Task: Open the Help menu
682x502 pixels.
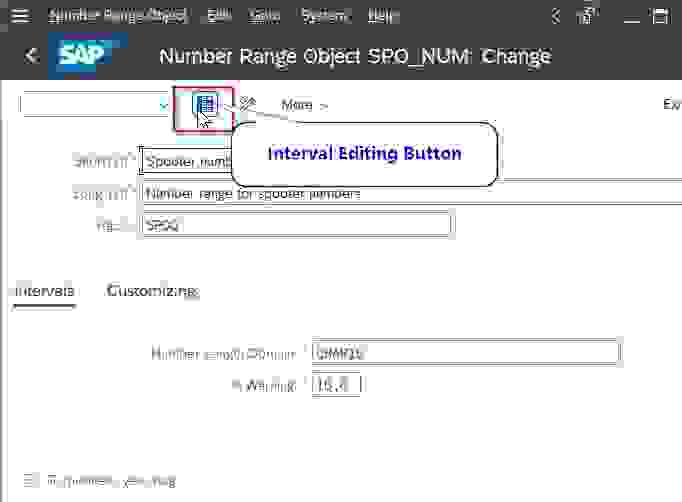Action: (383, 16)
